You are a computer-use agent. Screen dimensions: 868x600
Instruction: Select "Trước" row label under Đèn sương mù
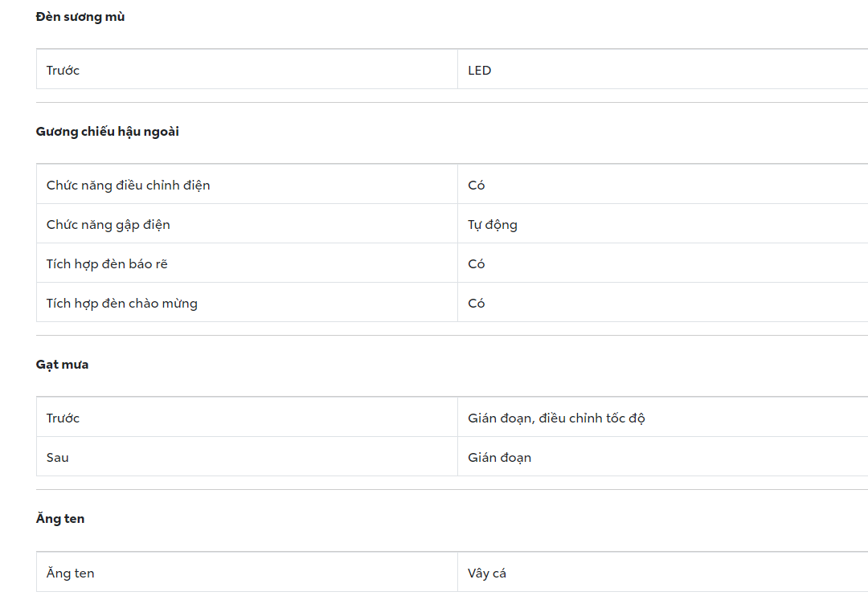click(x=63, y=71)
